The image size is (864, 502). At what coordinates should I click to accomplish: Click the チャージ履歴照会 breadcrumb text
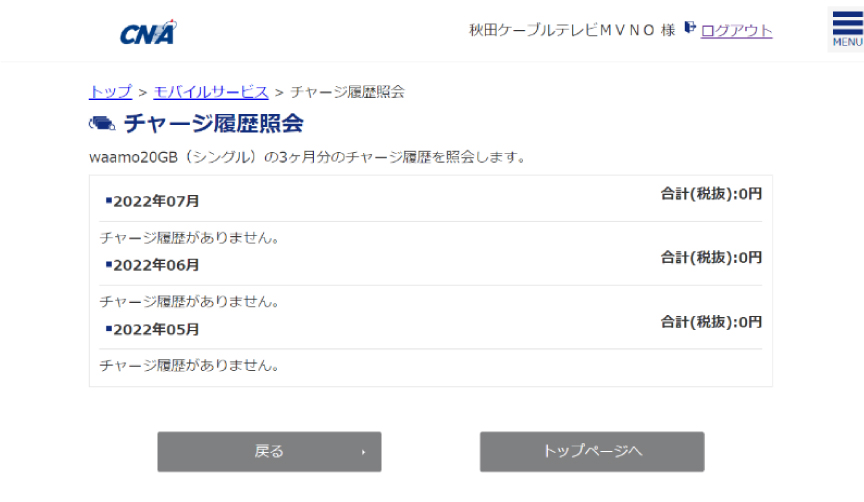[x=348, y=91]
